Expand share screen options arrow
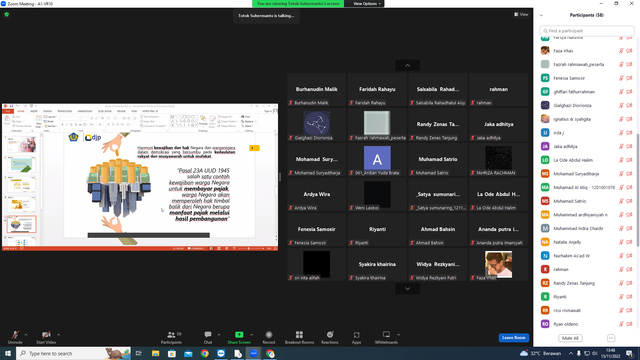 click(251, 335)
